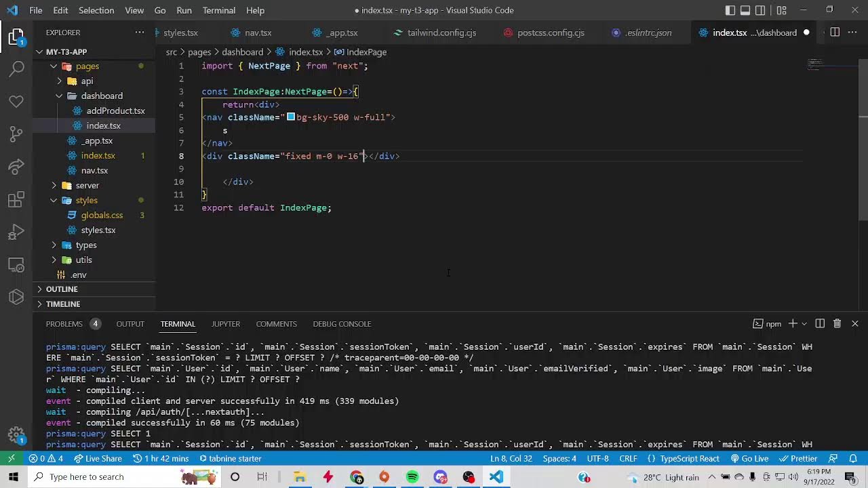This screenshot has width=868, height=488.
Task: Show errors and warnings in status bar
Action: (x=45, y=458)
